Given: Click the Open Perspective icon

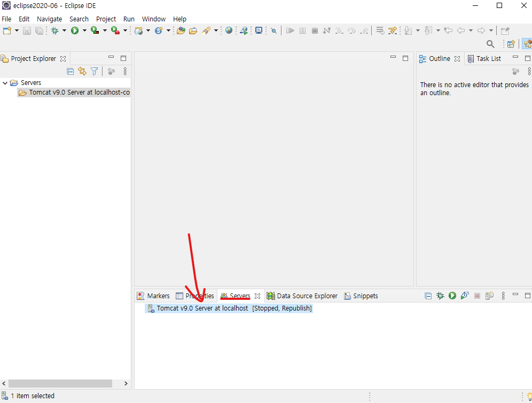Looking at the screenshot, I should [511, 44].
